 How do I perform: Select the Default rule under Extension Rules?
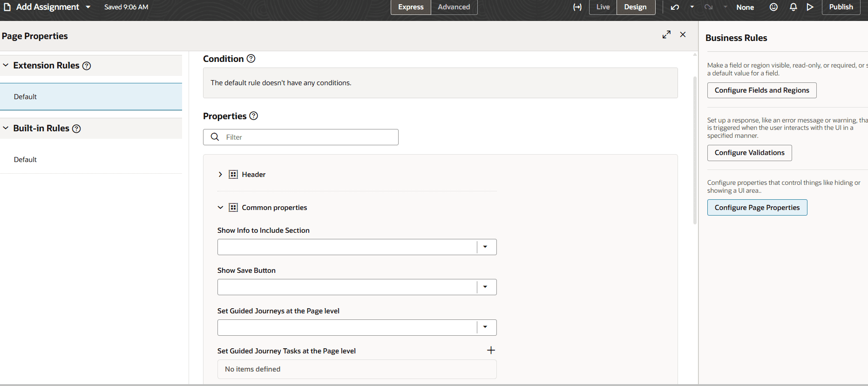[x=26, y=97]
